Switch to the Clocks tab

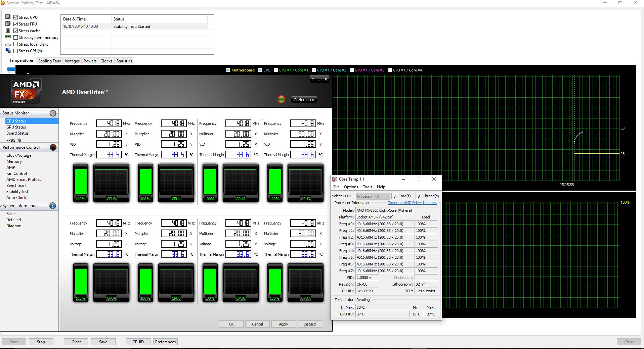click(106, 61)
